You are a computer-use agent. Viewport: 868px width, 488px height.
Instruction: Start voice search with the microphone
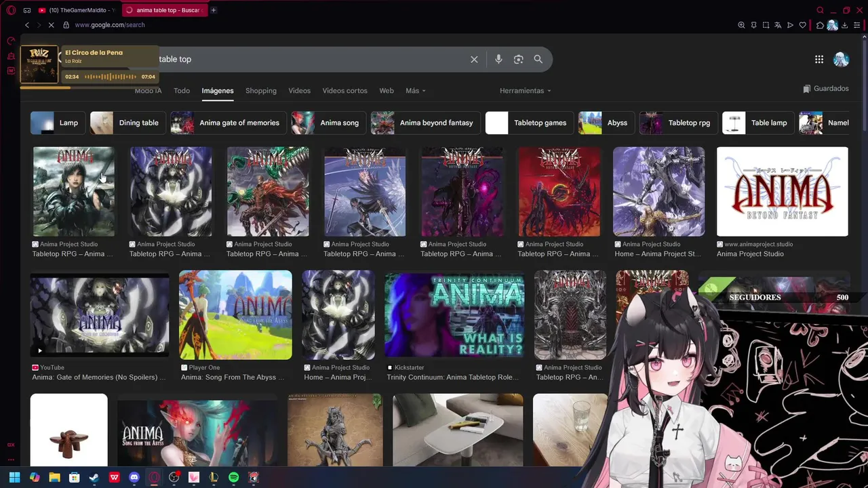498,59
